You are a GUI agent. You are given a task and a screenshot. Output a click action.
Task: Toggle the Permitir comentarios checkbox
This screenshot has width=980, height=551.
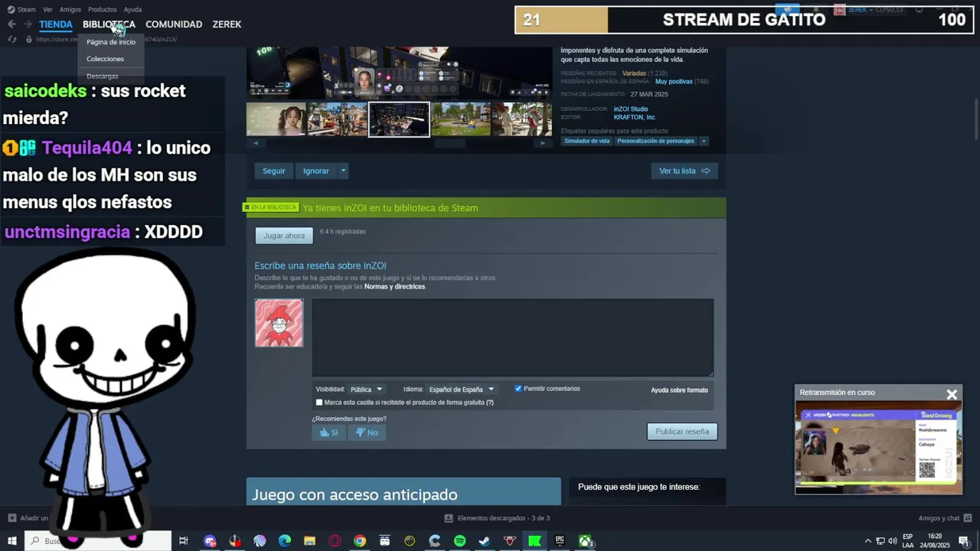[518, 389]
